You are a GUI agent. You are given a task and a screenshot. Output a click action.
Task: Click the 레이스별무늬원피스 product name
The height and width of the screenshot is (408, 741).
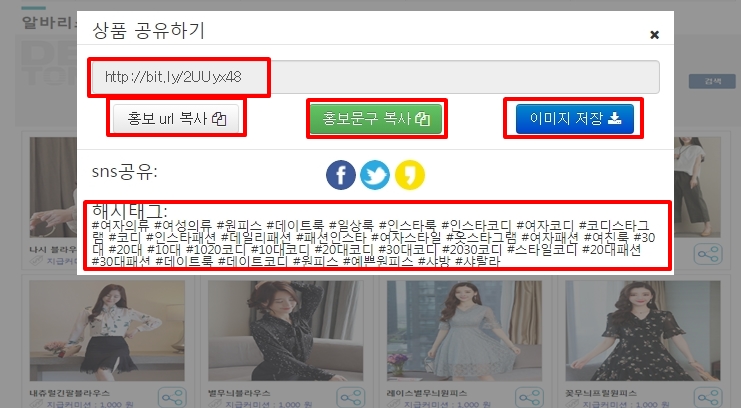[427, 393]
